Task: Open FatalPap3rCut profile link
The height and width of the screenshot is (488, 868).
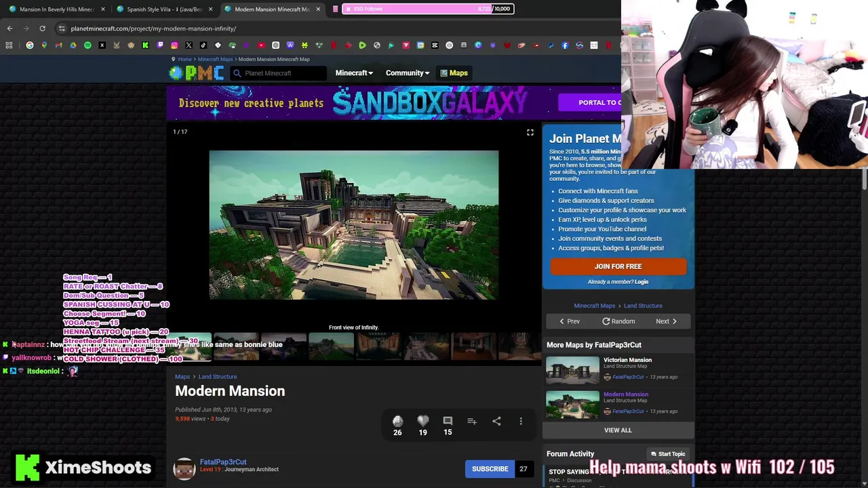Action: pyautogui.click(x=223, y=462)
